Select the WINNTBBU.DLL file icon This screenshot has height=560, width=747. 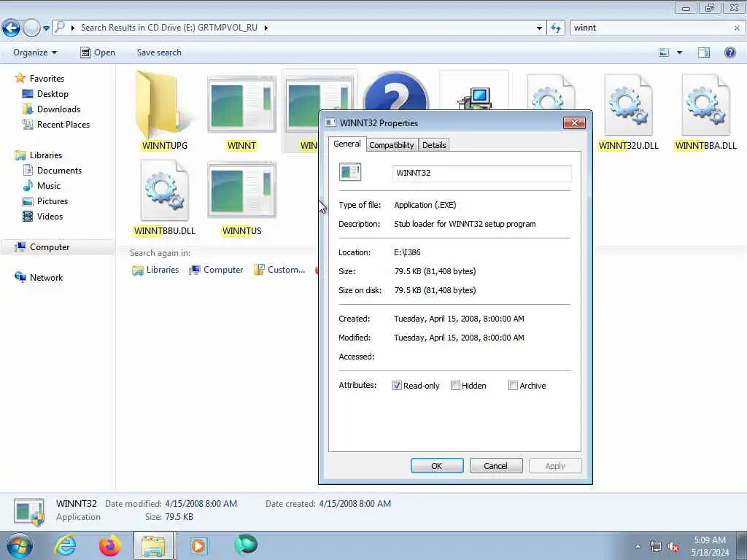pos(164,190)
